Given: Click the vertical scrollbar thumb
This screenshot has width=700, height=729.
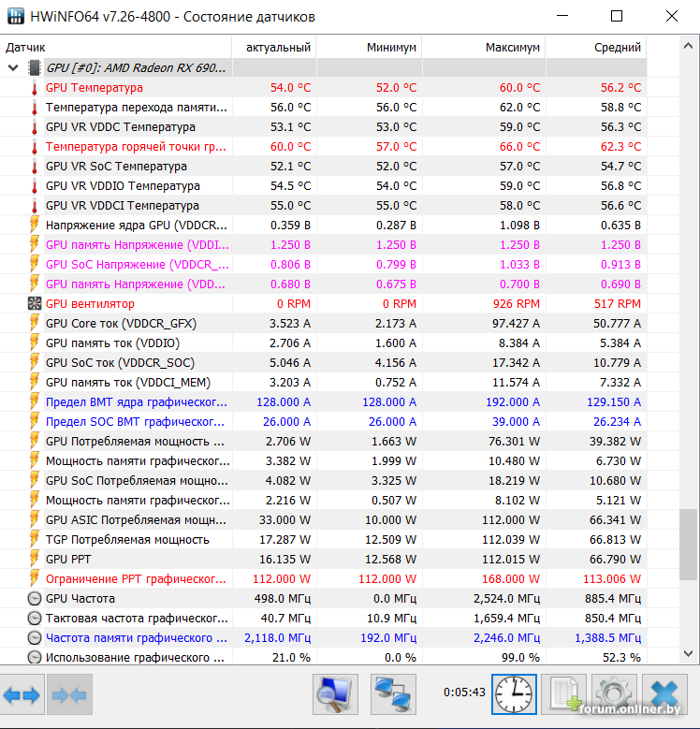Looking at the screenshot, I should click(x=689, y=538).
